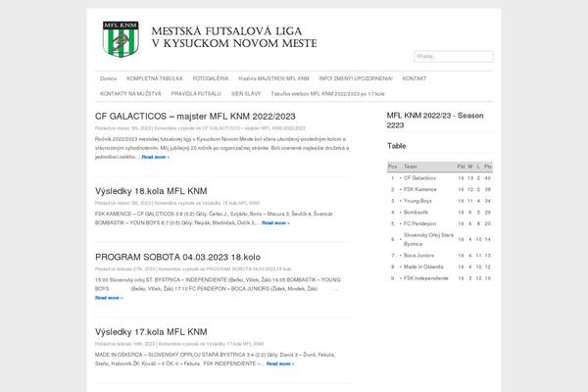Open the Výsledky 18.kola MFL KNM article
Viewport: 588px width, 392px height.
[x=151, y=191]
